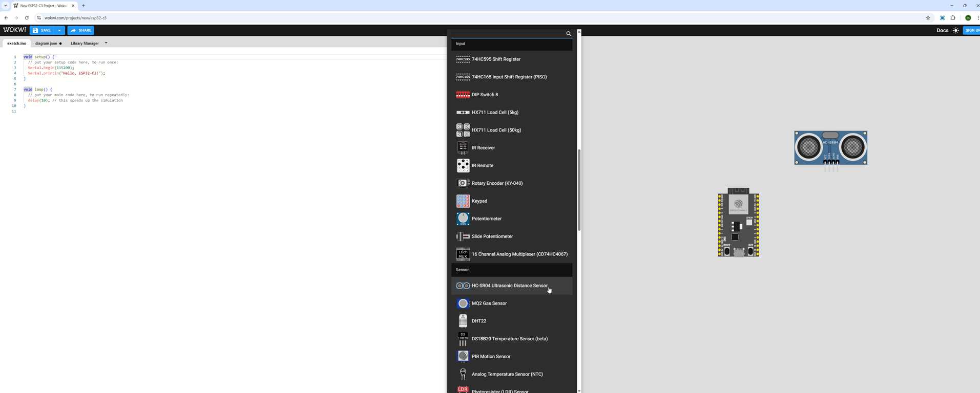
Task: Expand the Library Manager tab dropdown arrow
Action: click(x=106, y=43)
